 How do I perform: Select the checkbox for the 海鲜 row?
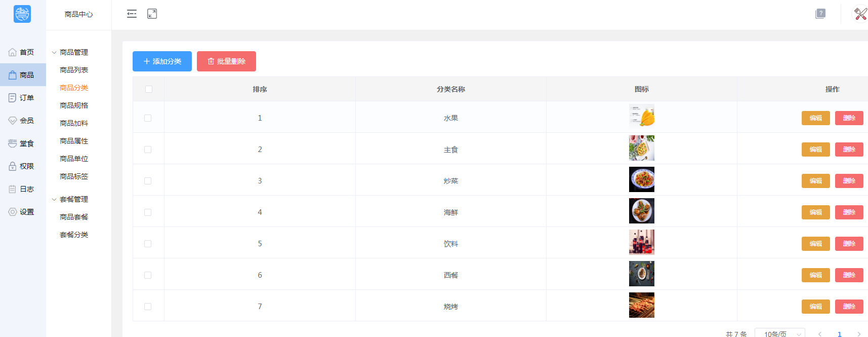148,212
